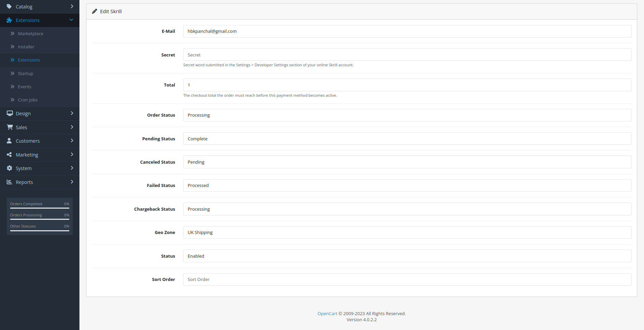Collapse the Extensions menu chevron
The height and width of the screenshot is (330, 644).
pos(71,20)
